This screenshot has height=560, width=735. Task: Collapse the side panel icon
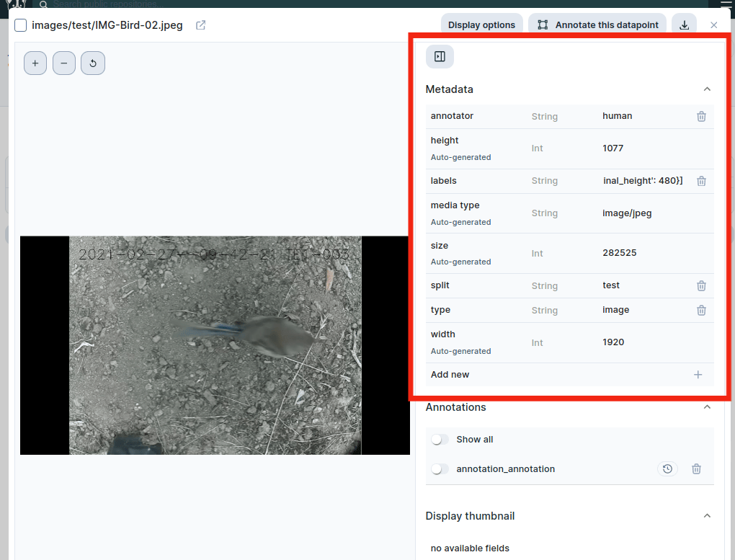[440, 56]
